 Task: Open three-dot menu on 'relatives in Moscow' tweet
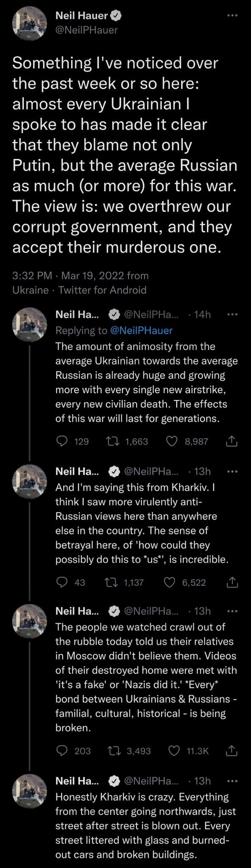point(232,611)
